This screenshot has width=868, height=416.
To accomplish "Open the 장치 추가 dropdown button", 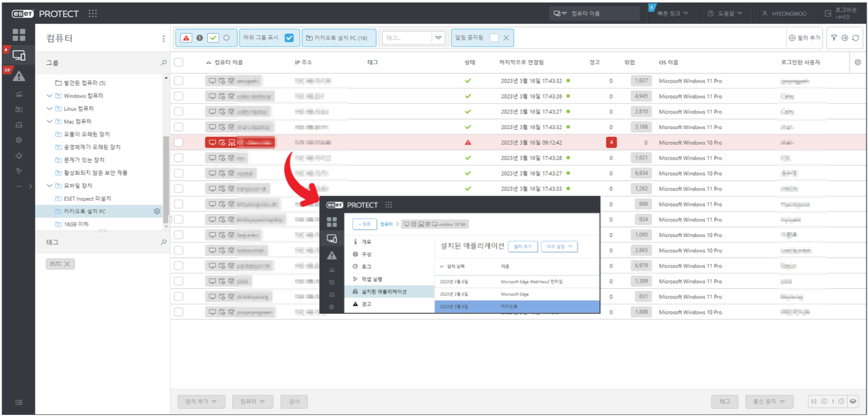I will (x=201, y=401).
